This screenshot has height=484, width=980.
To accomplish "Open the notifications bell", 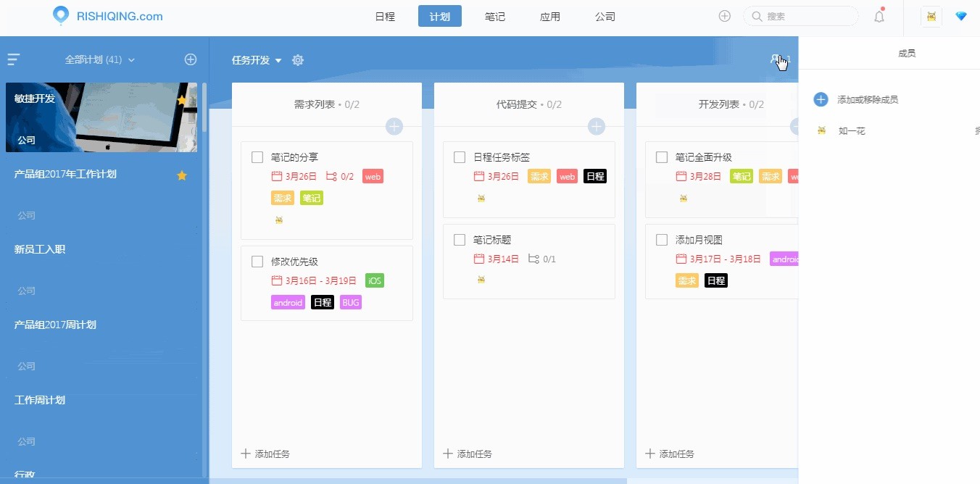I will tap(879, 16).
